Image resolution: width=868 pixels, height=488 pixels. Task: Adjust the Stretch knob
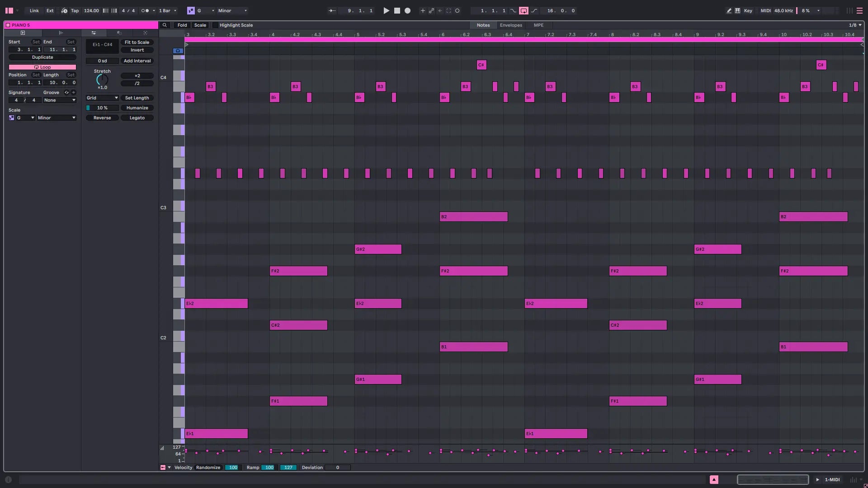102,80
